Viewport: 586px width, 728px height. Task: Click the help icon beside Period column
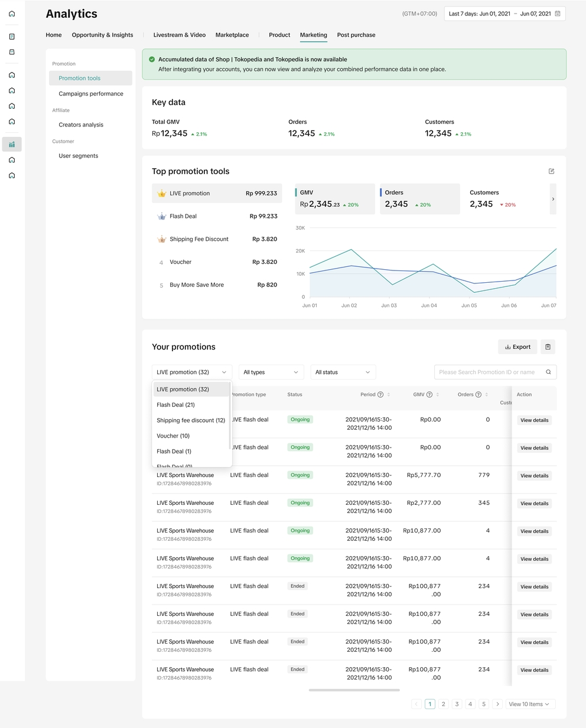pos(380,394)
